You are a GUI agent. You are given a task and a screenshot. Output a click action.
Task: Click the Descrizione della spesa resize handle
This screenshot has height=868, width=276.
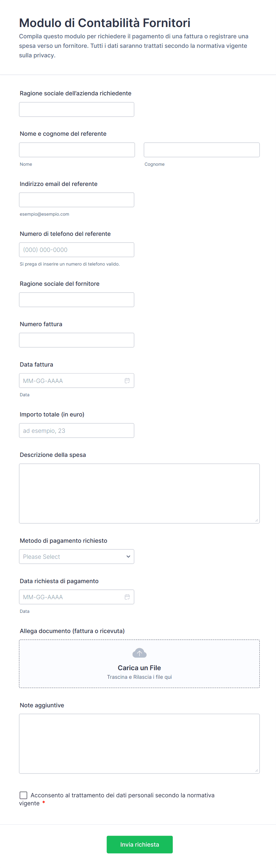click(256, 520)
